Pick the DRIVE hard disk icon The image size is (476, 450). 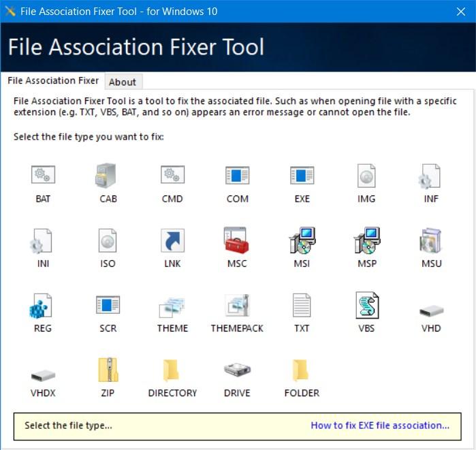tap(237, 369)
